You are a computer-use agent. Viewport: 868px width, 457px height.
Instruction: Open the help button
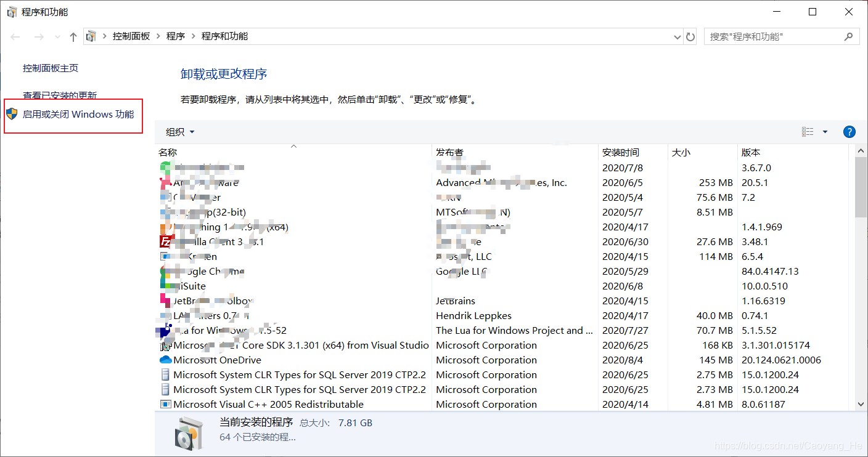(x=849, y=132)
